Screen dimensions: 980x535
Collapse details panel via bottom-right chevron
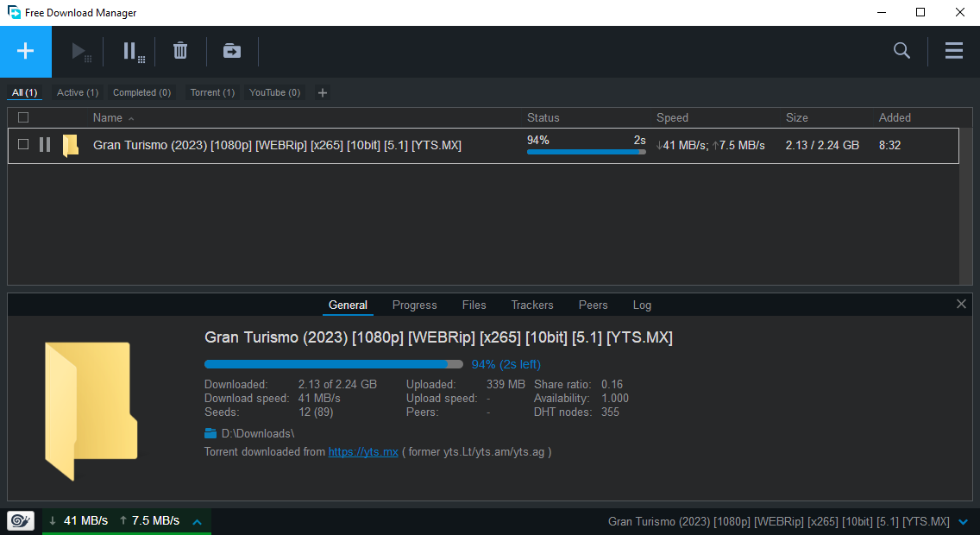(963, 522)
